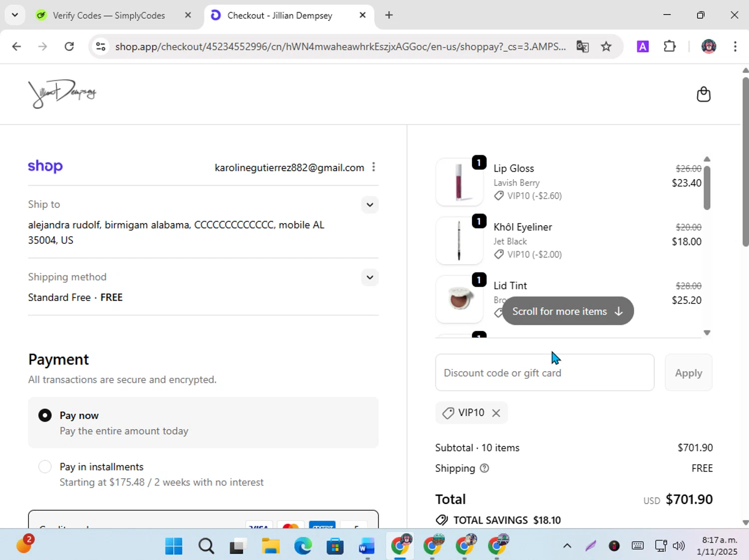Remove the VIP10 discount code
Viewport: 749px width, 560px height.
pos(496,413)
